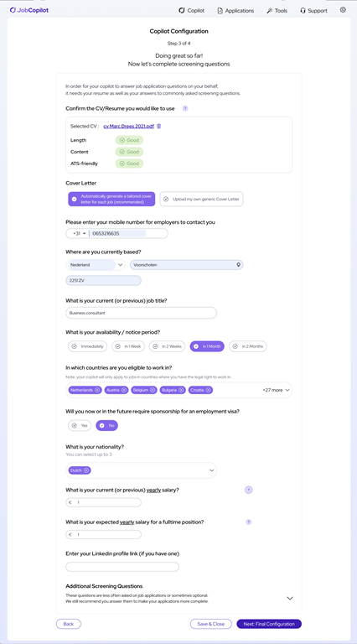Select Immediately availability option

click(x=88, y=346)
